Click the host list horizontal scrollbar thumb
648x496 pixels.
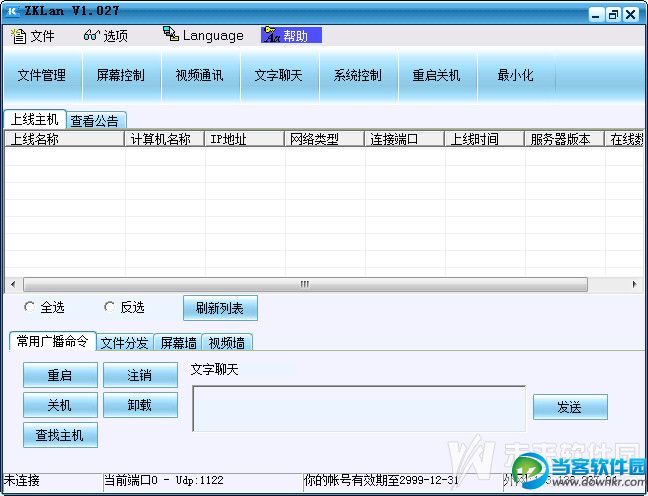305,284
